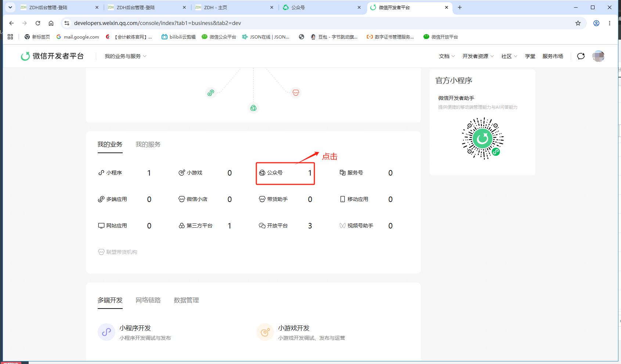Click the 小程序 link icon in diagram
The height and width of the screenshot is (364, 621).
tap(211, 93)
